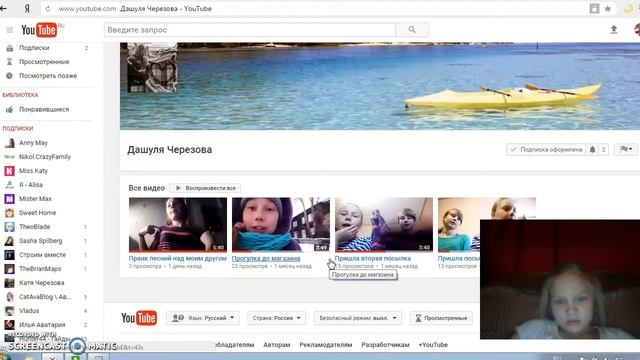Open the upload video icon
The image size is (640, 360).
(613, 29)
